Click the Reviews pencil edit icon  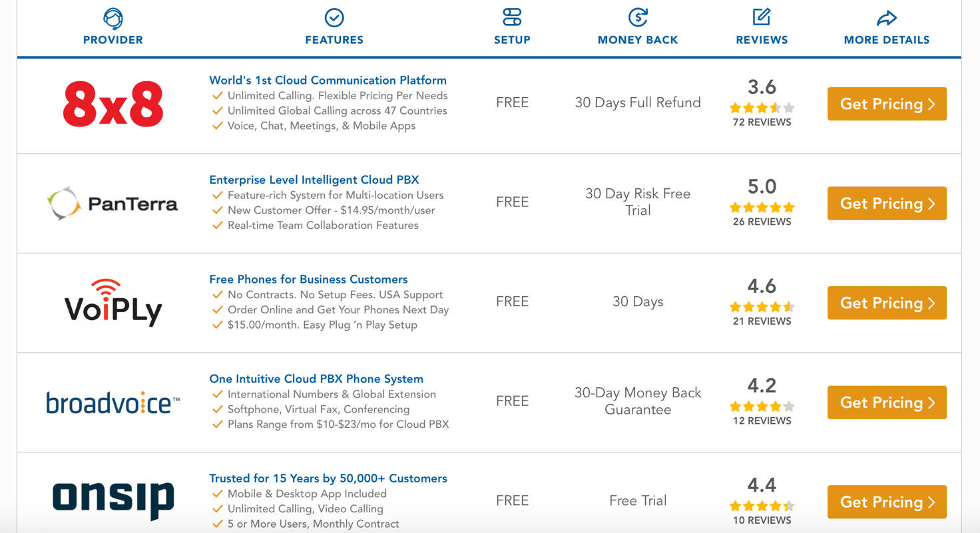tap(762, 17)
